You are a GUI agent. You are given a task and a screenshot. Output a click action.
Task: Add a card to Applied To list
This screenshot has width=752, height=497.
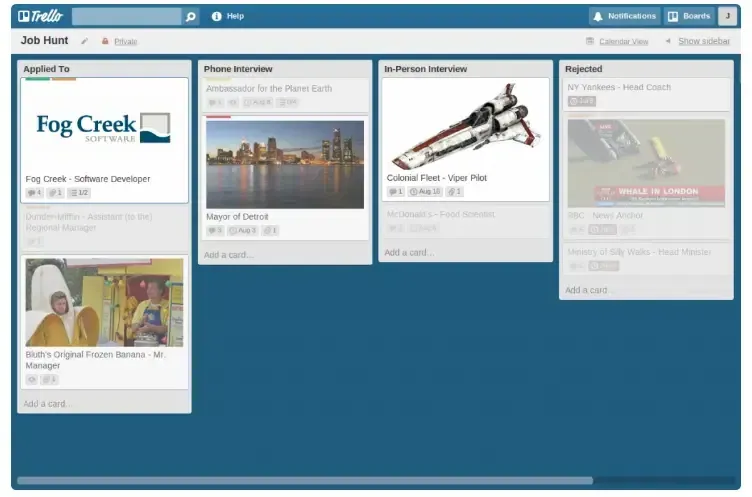47,404
